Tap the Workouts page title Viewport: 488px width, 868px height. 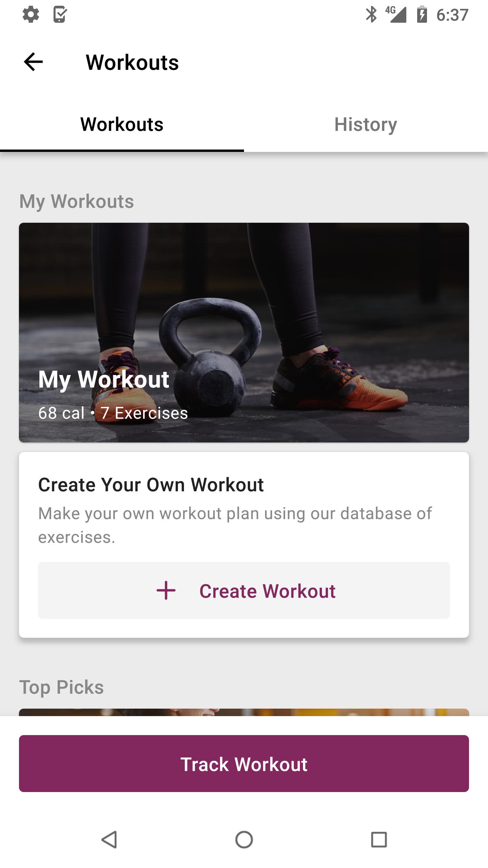(132, 63)
